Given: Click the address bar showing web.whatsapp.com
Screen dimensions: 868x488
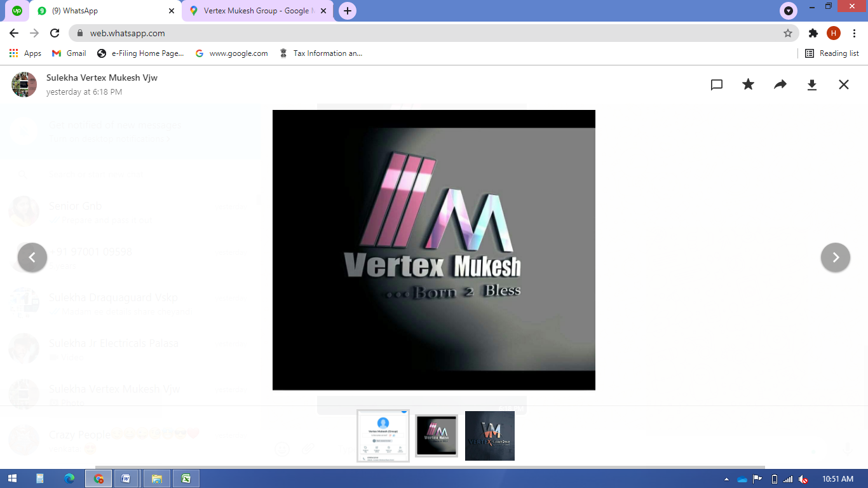Looking at the screenshot, I should point(434,33).
